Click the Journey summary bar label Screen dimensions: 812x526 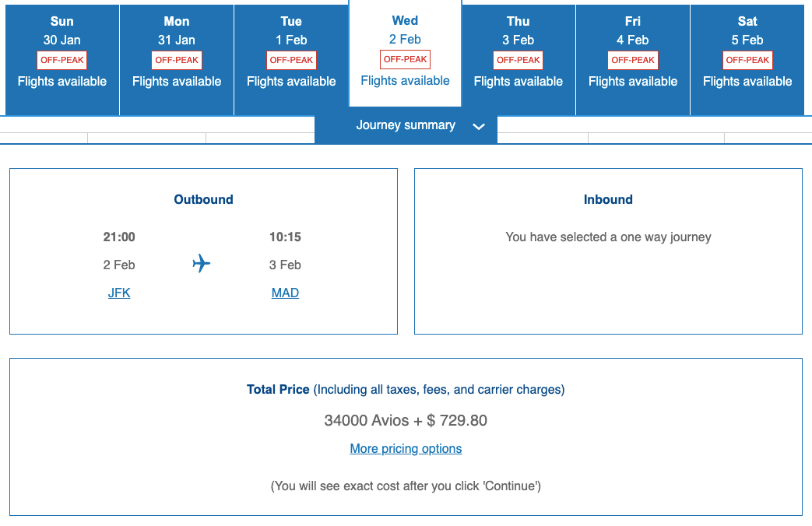(406, 125)
